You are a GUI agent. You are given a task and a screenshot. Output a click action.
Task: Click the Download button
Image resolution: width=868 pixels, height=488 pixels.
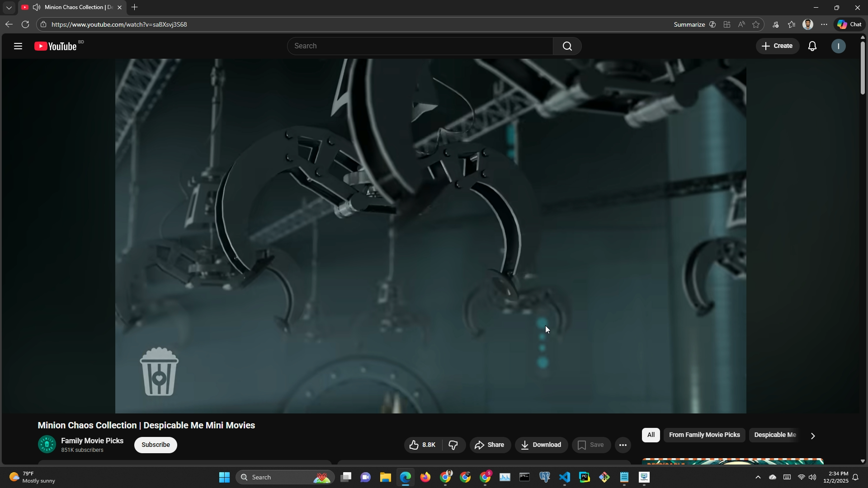(541, 445)
